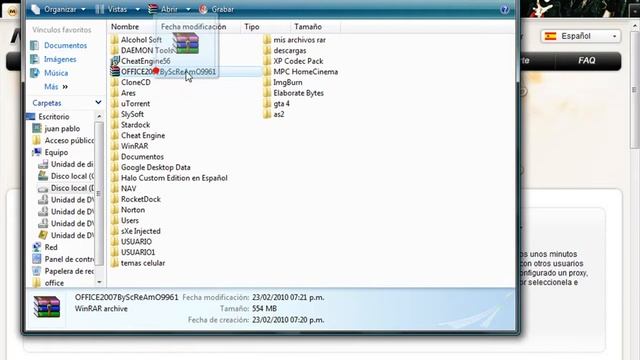Sort by the Nombre column header

(x=125, y=27)
